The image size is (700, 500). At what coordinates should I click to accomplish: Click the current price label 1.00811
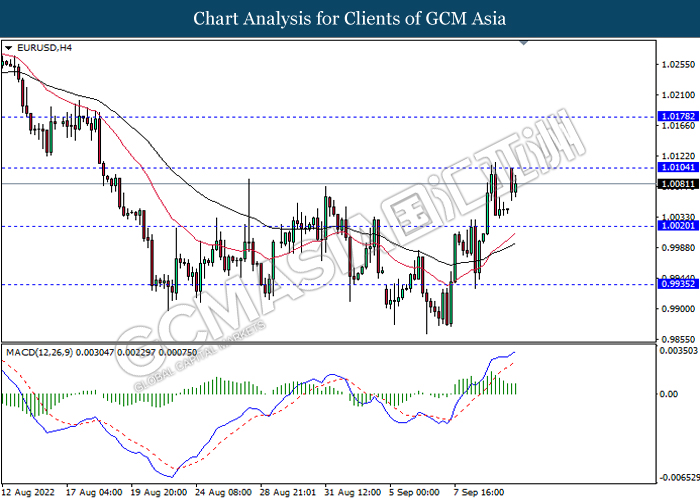[x=678, y=184]
